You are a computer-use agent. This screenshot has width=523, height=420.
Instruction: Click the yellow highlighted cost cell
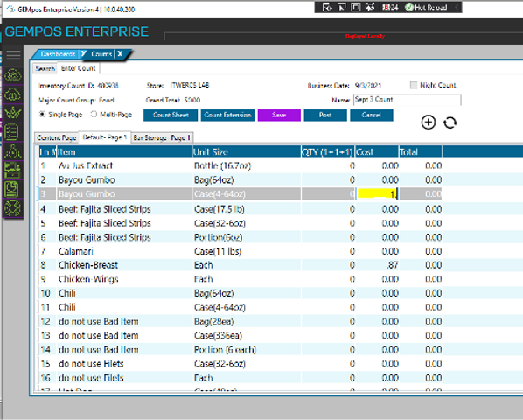377,194
